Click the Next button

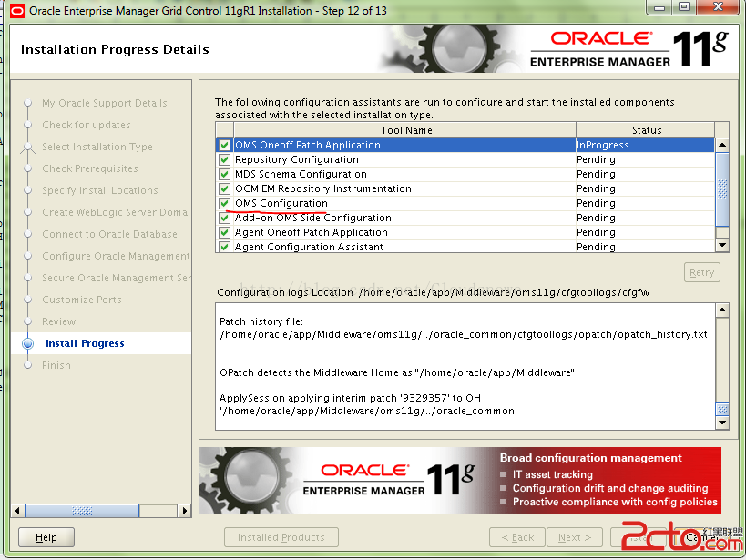tap(575, 537)
